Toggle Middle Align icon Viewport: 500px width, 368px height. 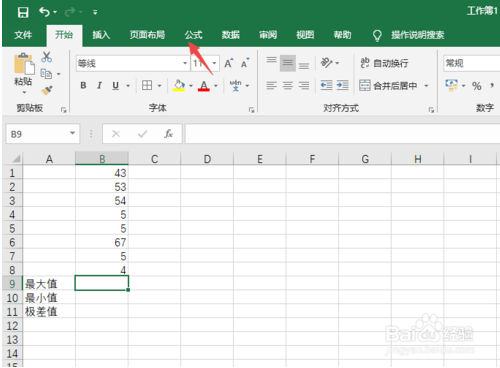288,63
